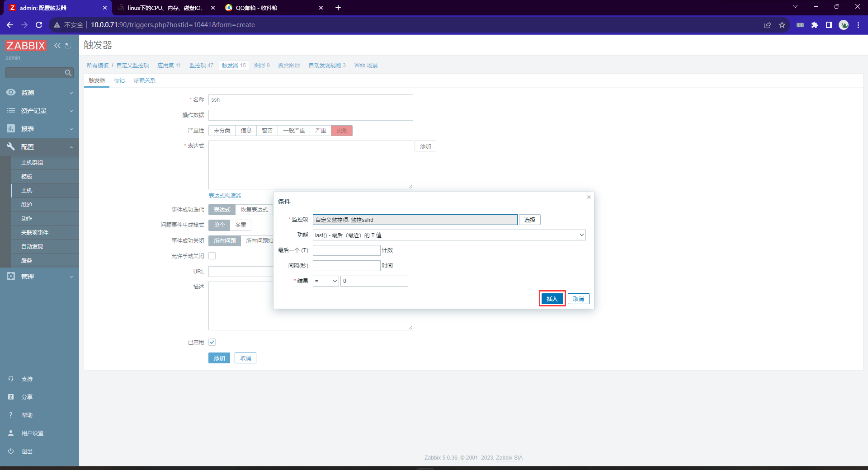Open the 功能 function dropdown
The width and height of the screenshot is (868, 470).
(449, 235)
